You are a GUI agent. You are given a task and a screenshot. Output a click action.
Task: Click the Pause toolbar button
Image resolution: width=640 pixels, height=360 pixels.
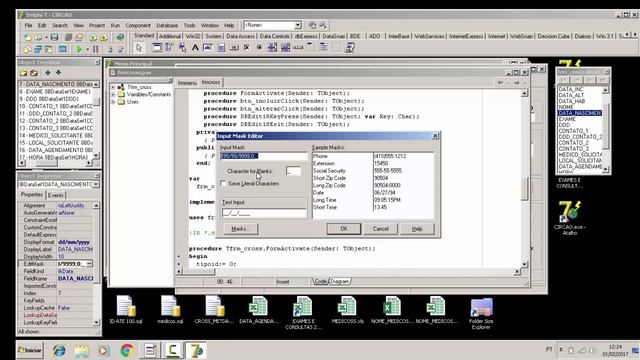(x=96, y=49)
